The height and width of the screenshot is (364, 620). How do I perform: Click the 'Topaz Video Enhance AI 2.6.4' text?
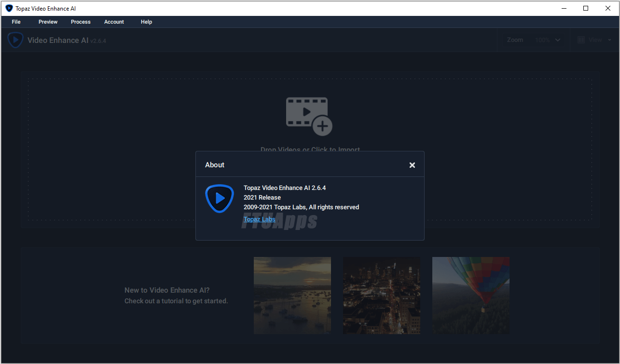coord(285,188)
